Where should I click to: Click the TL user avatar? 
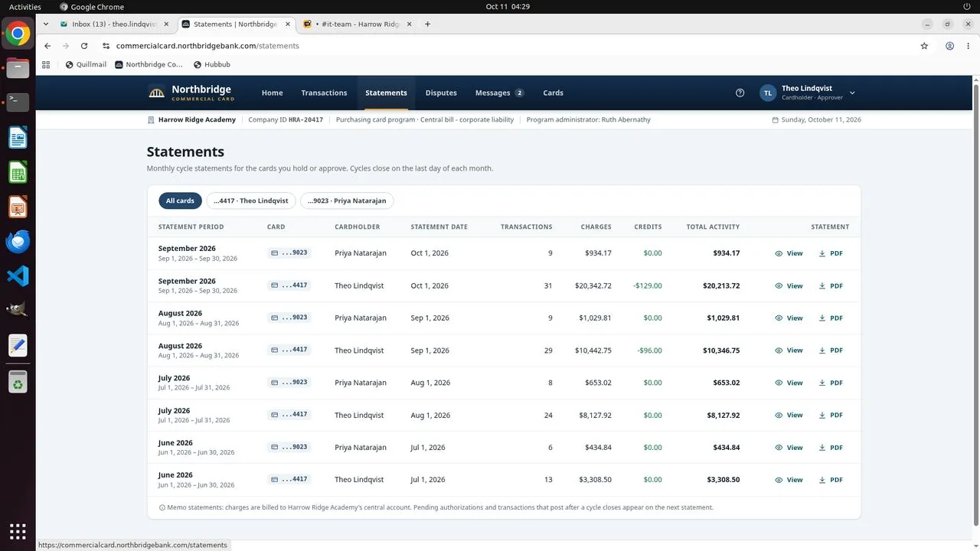point(767,93)
